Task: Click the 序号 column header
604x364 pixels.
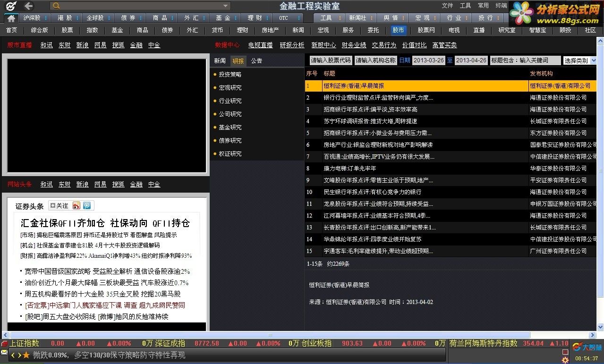Action: tap(312, 74)
